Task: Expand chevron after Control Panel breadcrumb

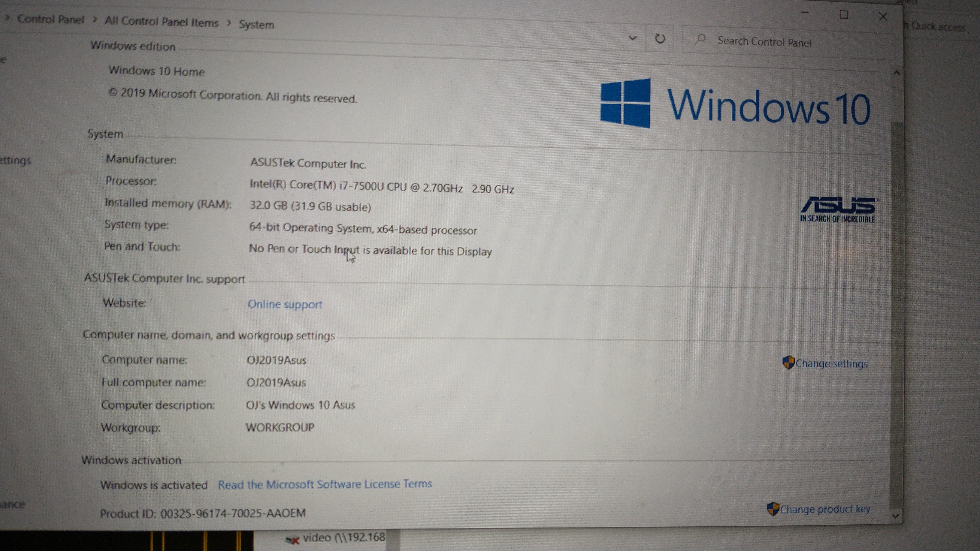Action: (95, 20)
